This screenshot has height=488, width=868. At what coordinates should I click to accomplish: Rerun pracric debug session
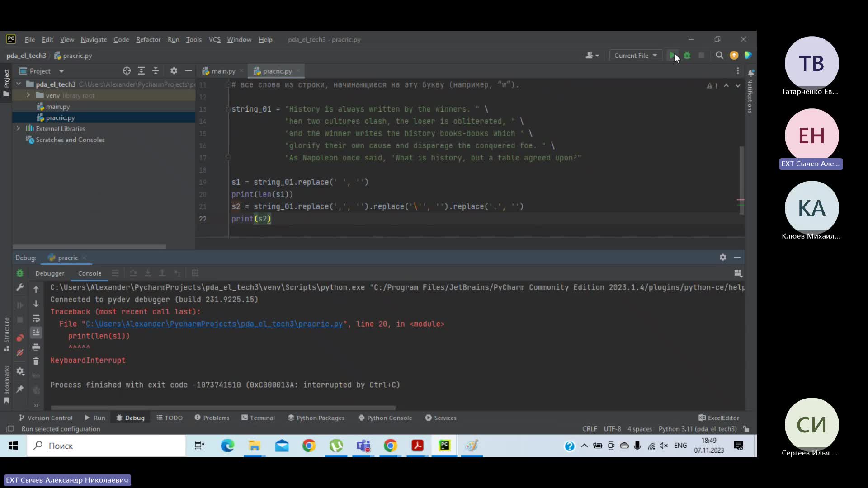20,273
